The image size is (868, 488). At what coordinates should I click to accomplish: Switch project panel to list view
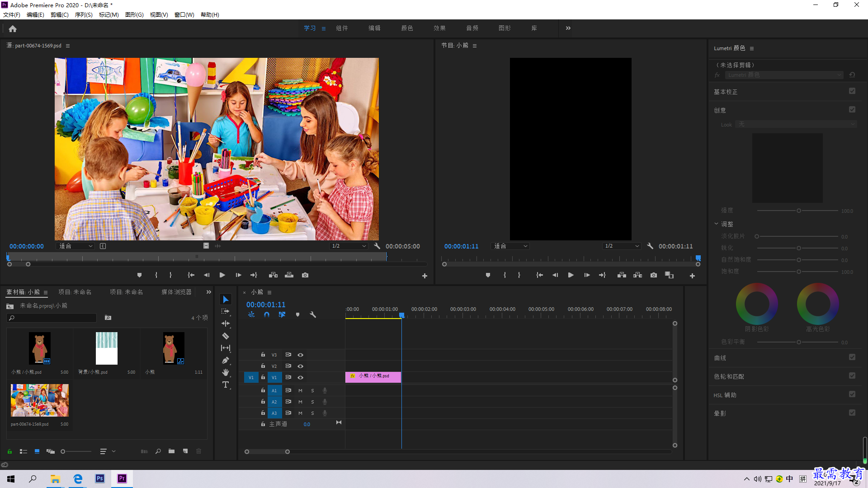pos(24,451)
